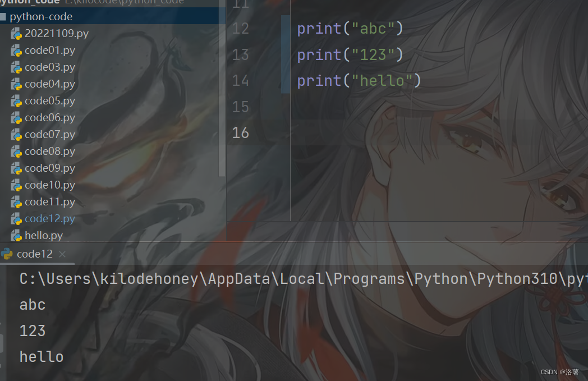Click the project tree vertical scrollbar
The image size is (588, 381).
pos(222,90)
